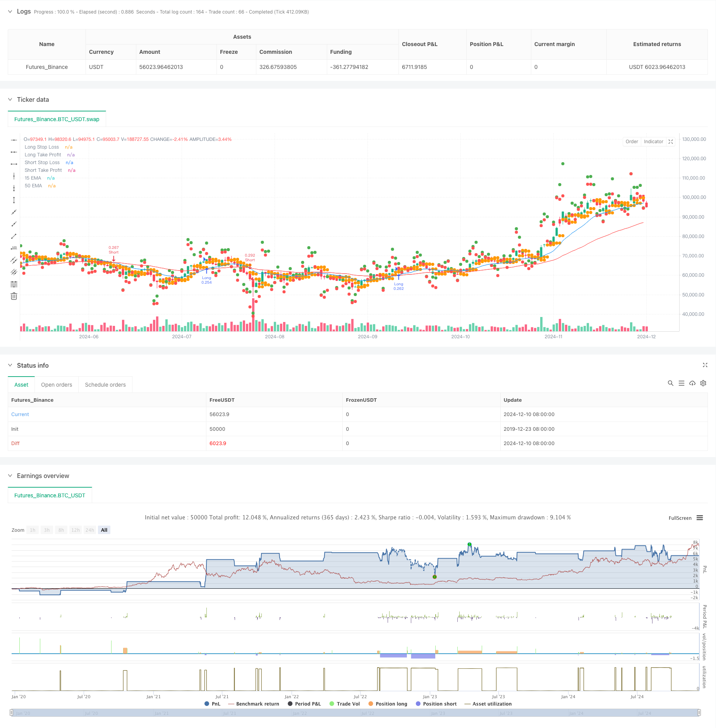The width and height of the screenshot is (716, 728).
Task: Click the Estimated returns value USDT 6023.96462013
Action: pos(657,67)
